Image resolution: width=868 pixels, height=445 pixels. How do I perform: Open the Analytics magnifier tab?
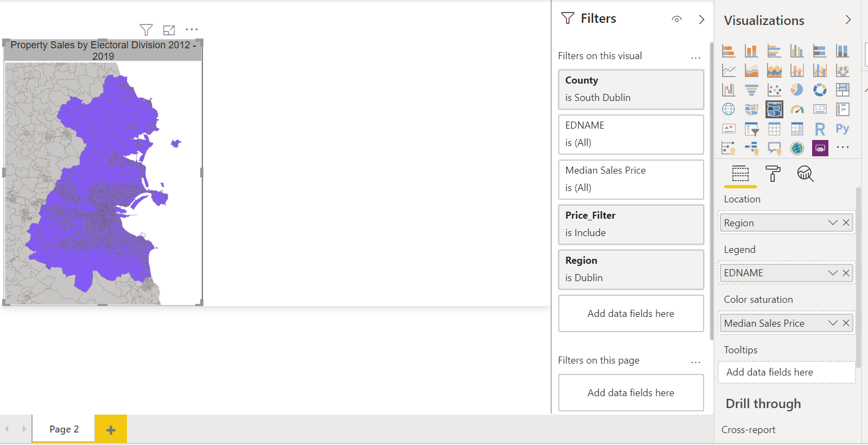click(x=805, y=174)
